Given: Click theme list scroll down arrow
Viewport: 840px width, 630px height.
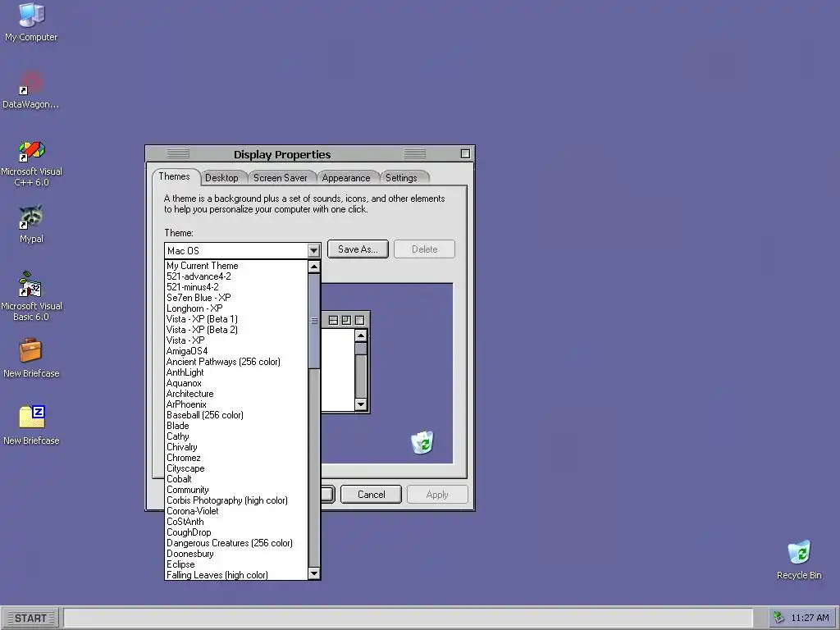Looking at the screenshot, I should [x=314, y=573].
